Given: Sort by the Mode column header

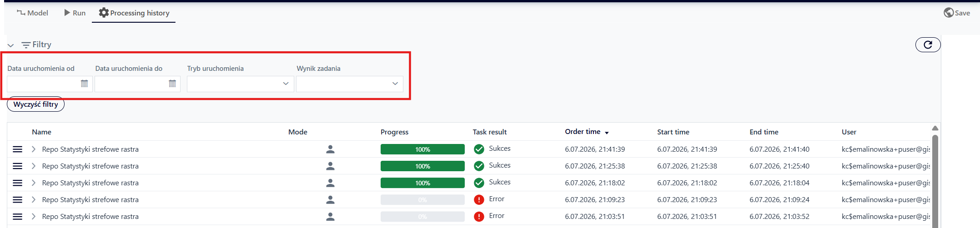Looking at the screenshot, I should coord(298,132).
